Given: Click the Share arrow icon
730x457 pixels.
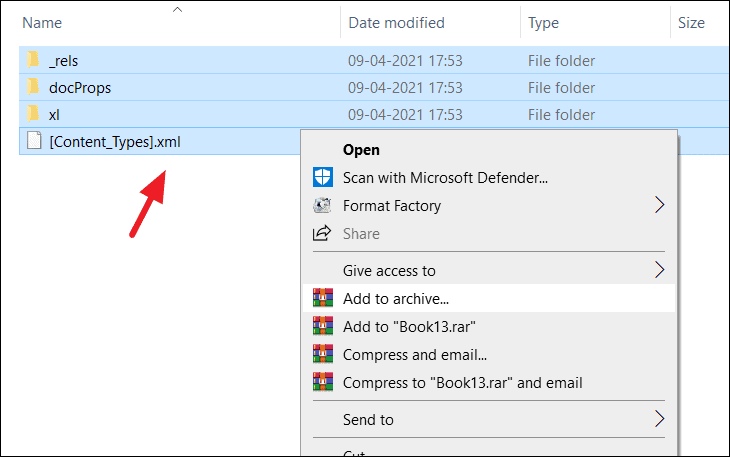Looking at the screenshot, I should (322, 233).
